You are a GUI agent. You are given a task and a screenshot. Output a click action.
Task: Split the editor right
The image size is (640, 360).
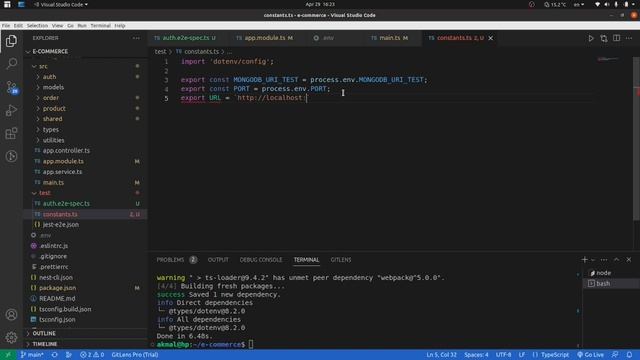[x=616, y=38]
